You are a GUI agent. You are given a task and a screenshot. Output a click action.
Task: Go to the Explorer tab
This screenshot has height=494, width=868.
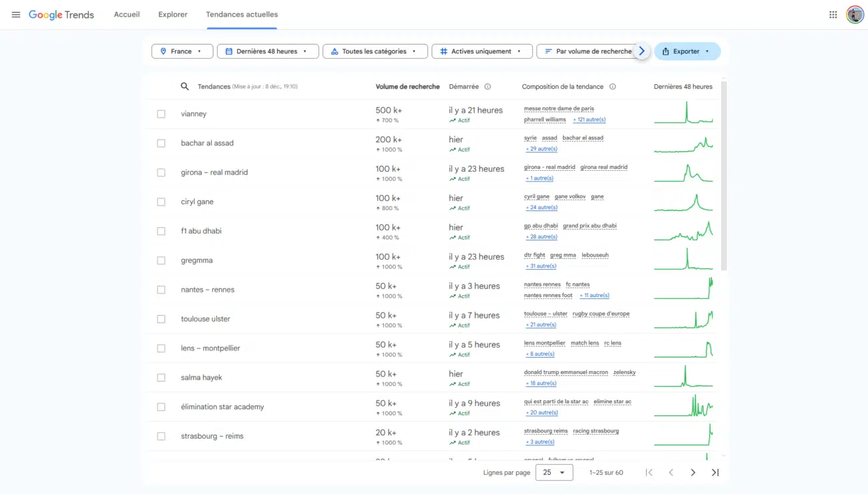coord(173,15)
